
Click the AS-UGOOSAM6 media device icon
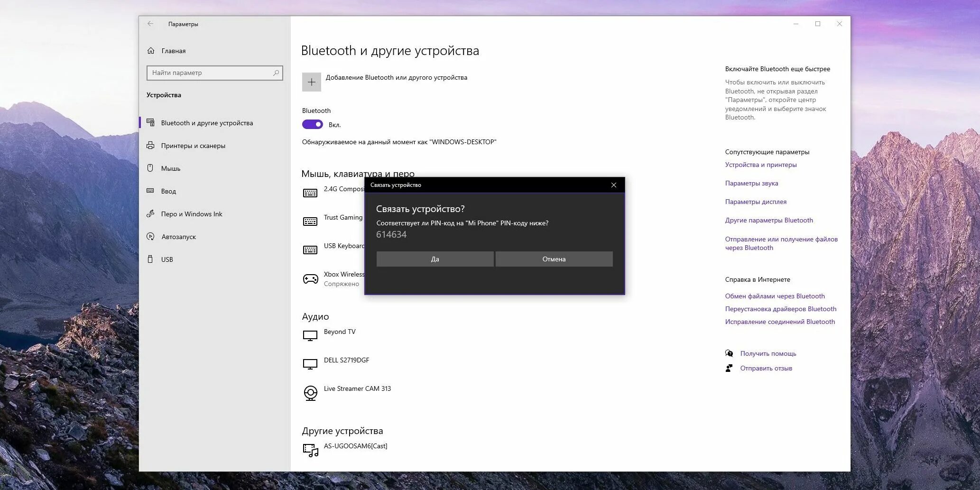[x=311, y=450]
